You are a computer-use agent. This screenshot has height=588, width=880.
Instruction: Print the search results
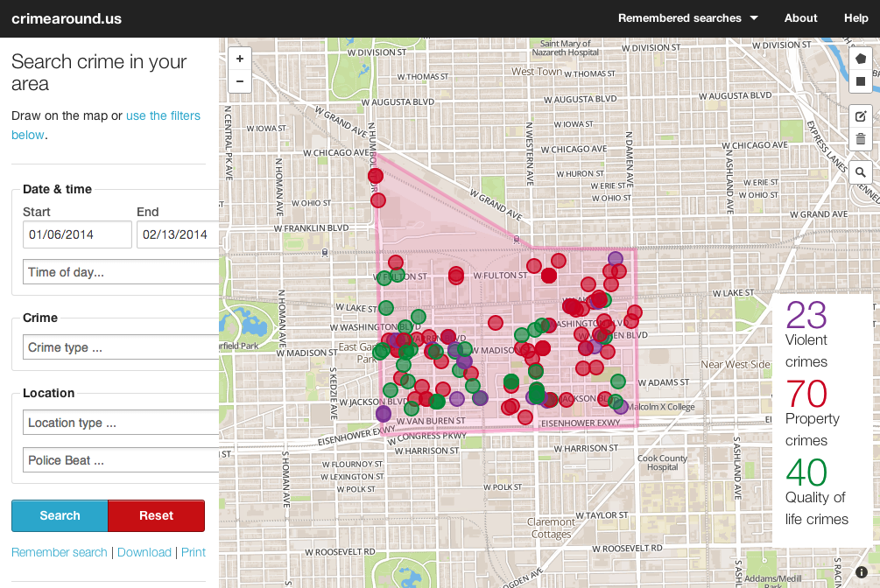click(193, 552)
